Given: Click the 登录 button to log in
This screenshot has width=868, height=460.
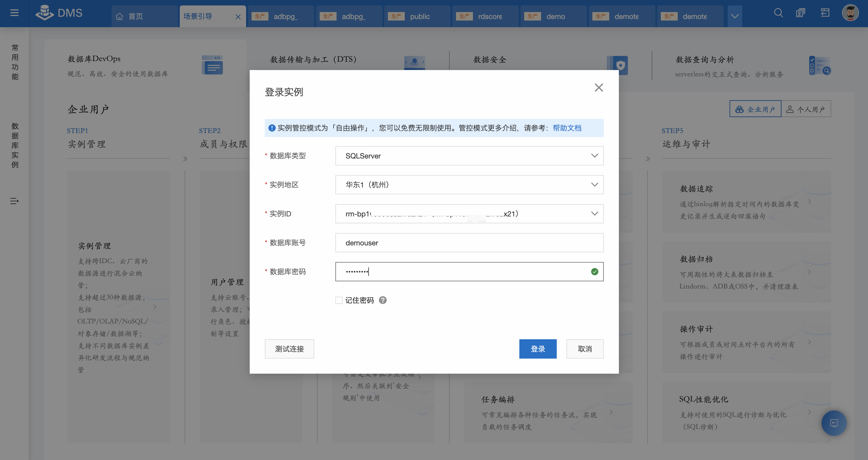Looking at the screenshot, I should pyautogui.click(x=538, y=349).
